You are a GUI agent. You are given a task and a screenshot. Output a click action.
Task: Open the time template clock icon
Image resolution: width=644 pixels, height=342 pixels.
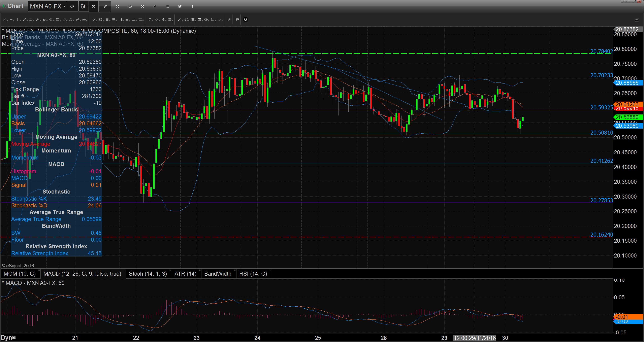94,6
